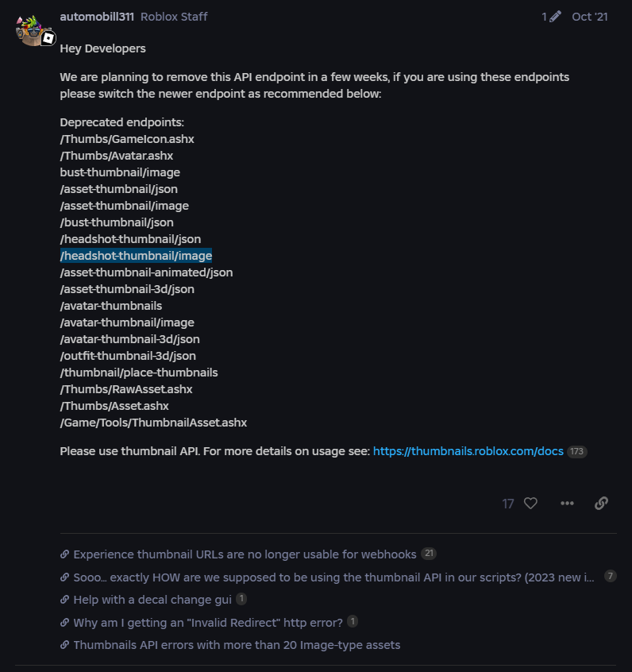Click the link icon beside the webhooks topic
Screen dimensions: 632x672
(64, 554)
